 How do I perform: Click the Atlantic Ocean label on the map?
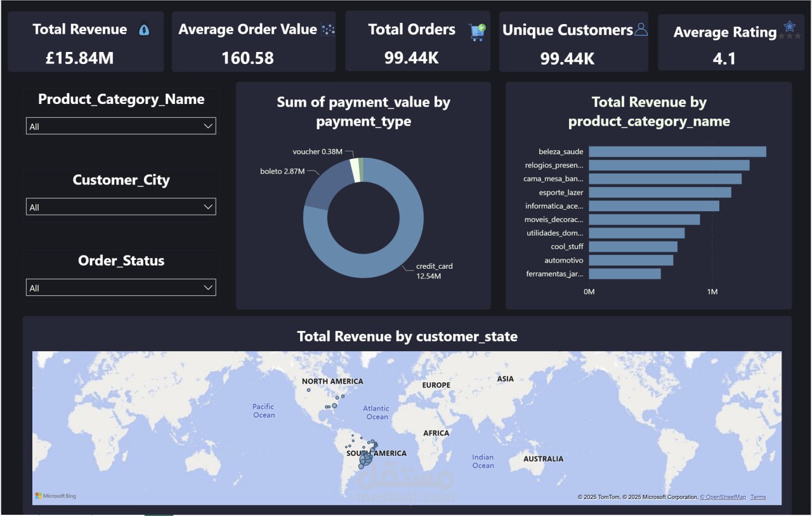pyautogui.click(x=376, y=413)
